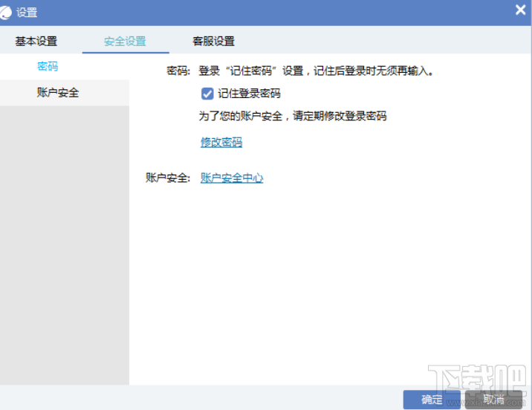Screen dimensions: 532x410
Task: Click the 取消 button
Action: coord(493,400)
